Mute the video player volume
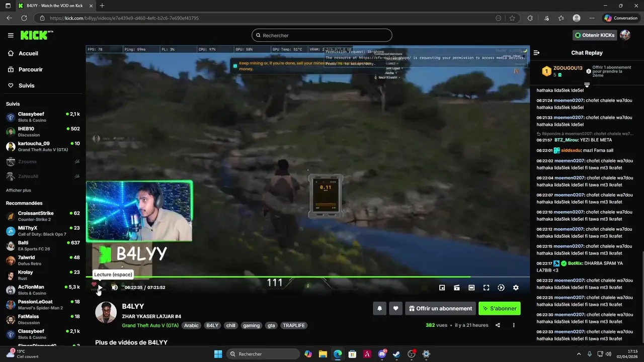 tap(115, 288)
